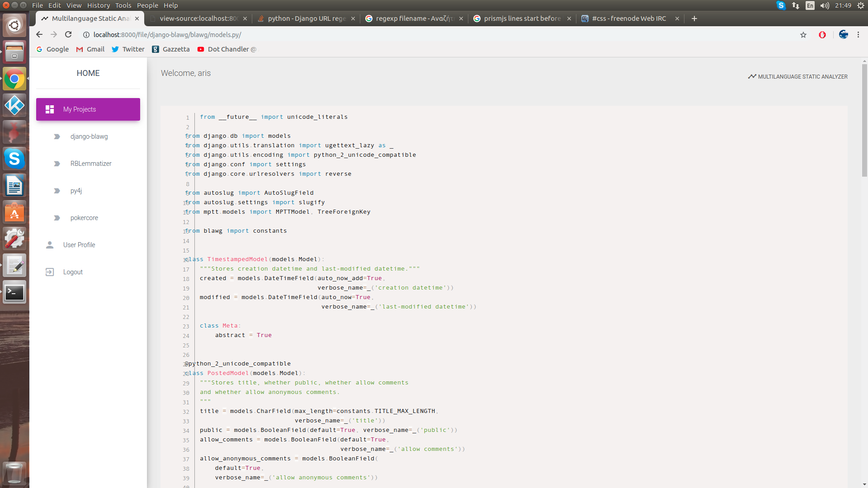
Task: Open the Trash in the dock
Action: click(x=14, y=473)
